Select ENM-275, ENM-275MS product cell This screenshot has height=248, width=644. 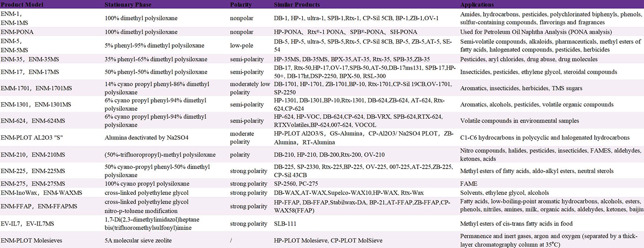pos(33,184)
